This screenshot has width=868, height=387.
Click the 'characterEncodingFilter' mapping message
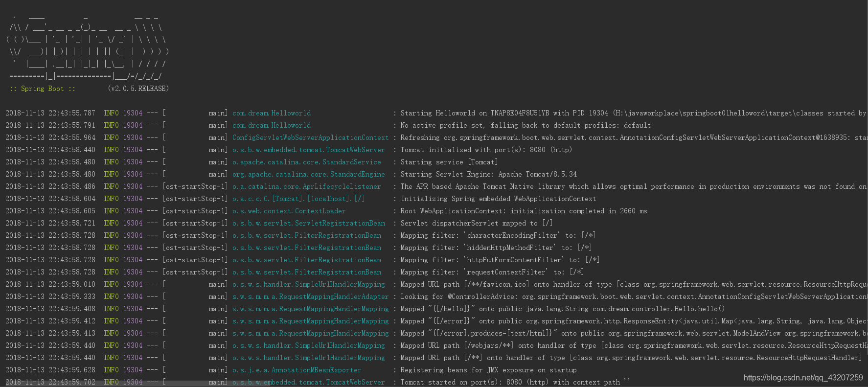(498, 235)
